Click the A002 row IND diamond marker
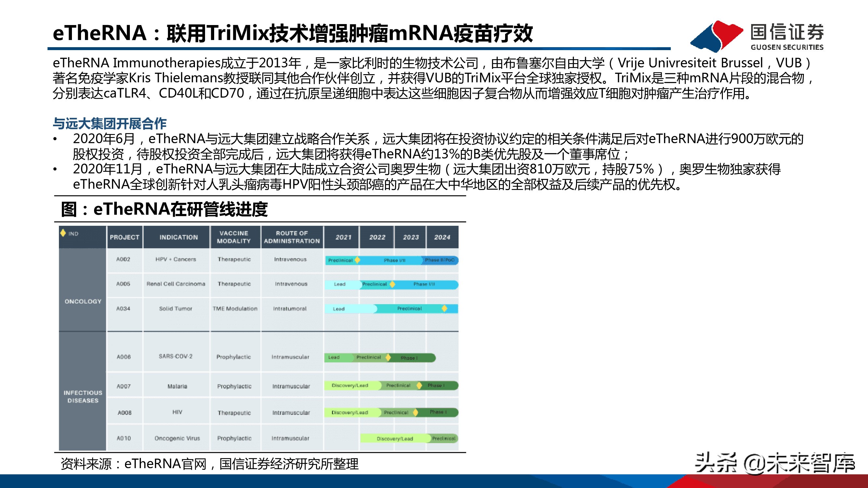 tap(357, 260)
